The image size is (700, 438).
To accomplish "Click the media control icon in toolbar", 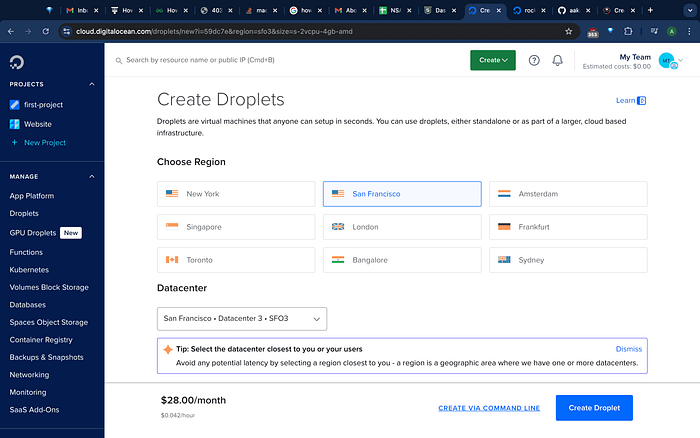I will click(x=654, y=31).
